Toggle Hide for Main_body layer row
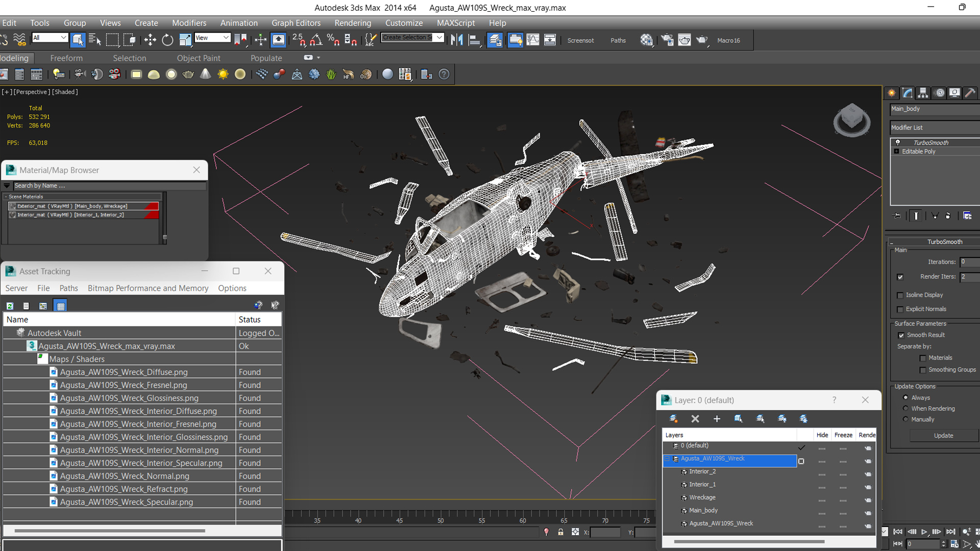This screenshot has height=551, width=980. 821,513
